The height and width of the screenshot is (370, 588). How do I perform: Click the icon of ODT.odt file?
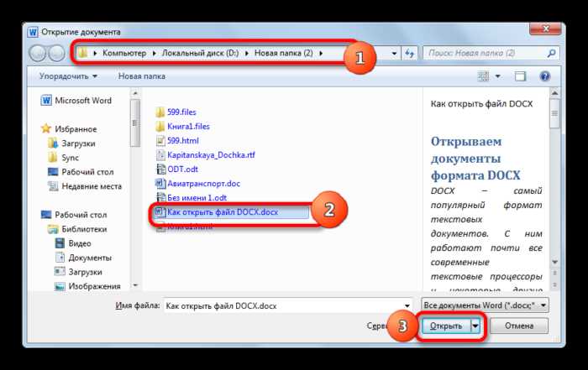[160, 169]
